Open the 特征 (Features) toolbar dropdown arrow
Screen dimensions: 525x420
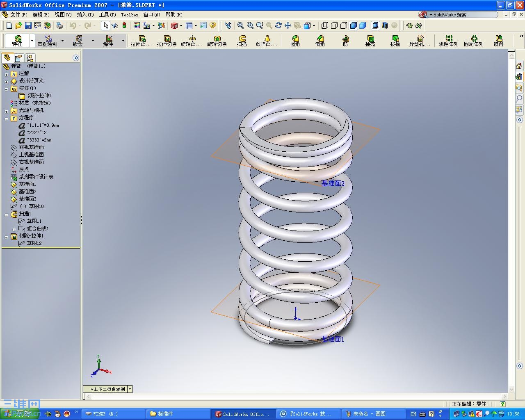tap(32, 41)
